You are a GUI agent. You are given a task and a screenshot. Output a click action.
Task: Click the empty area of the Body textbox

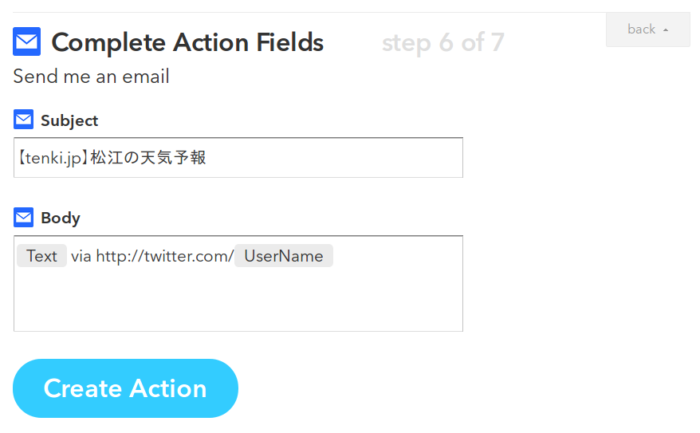pyautogui.click(x=238, y=299)
